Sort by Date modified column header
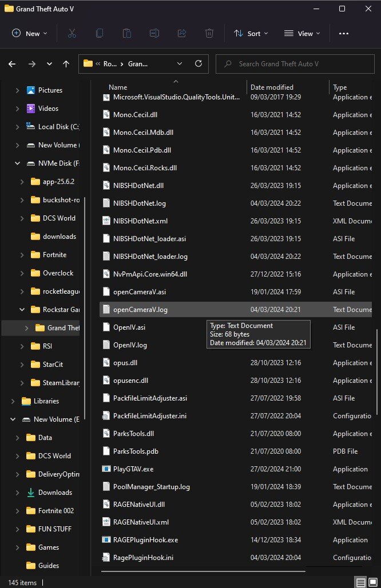Image resolution: width=381 pixels, height=588 pixels. point(272,87)
